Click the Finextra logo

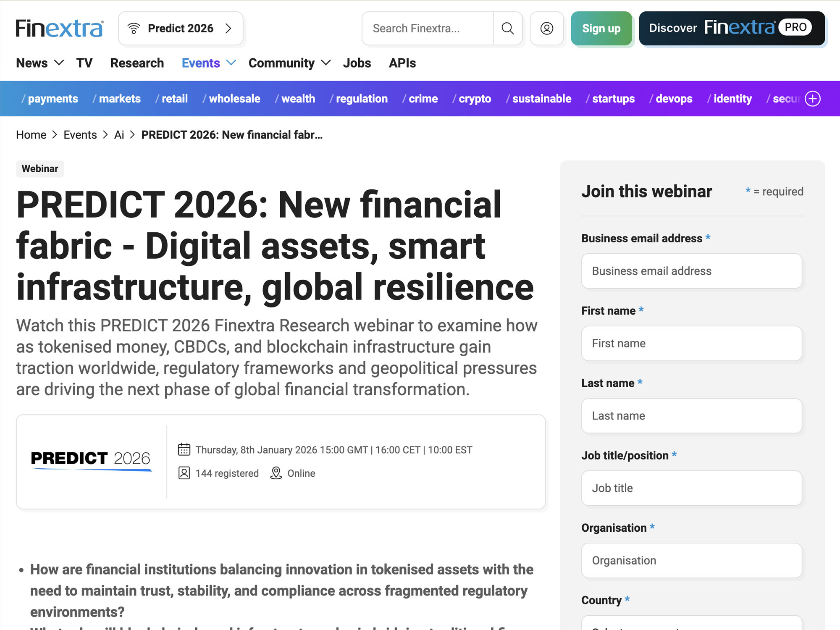[x=58, y=28]
